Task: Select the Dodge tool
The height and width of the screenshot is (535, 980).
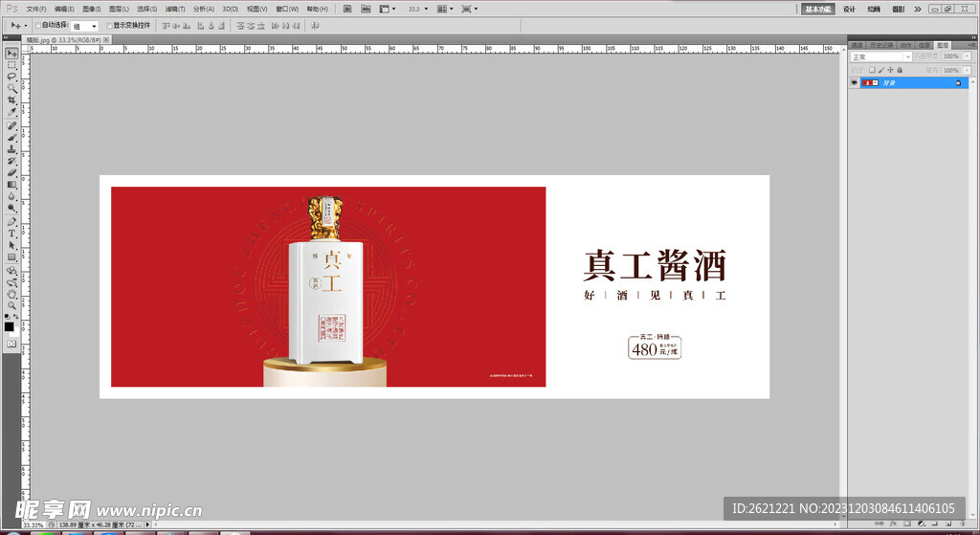Action: click(x=11, y=209)
